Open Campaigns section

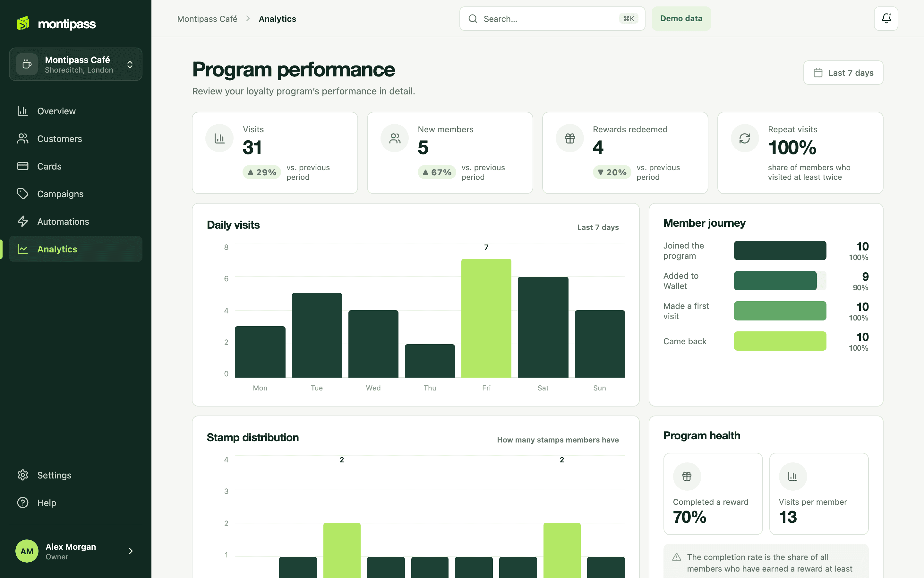(76, 194)
